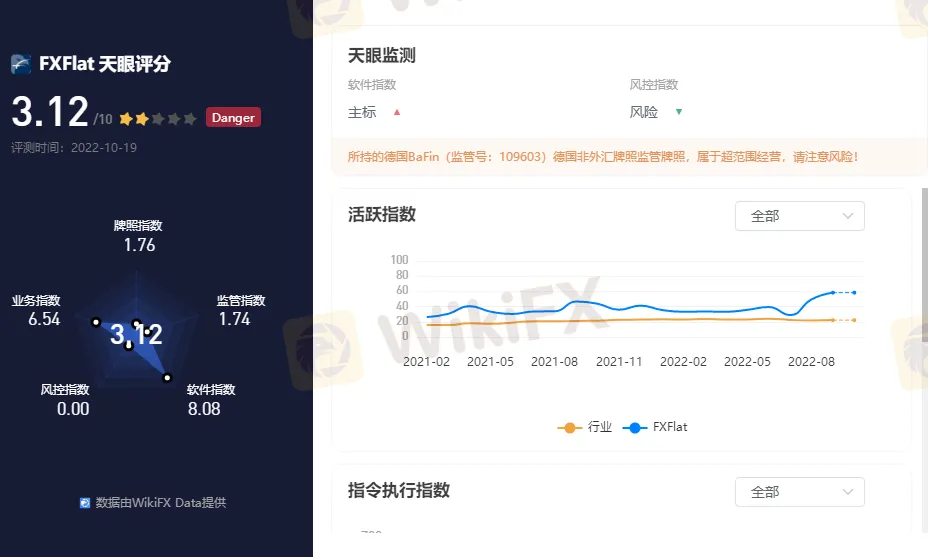Click the 软件指数 8.08 value
The height and width of the screenshot is (557, 928).
204,409
